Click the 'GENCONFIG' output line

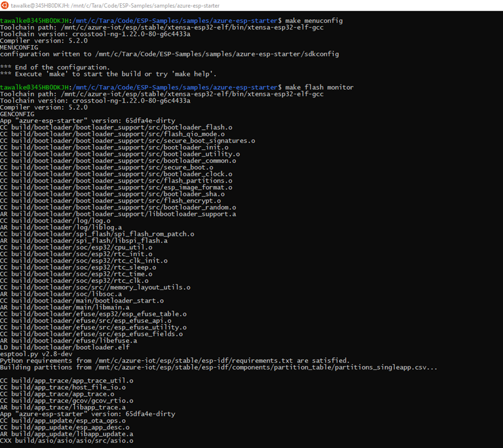click(x=17, y=114)
